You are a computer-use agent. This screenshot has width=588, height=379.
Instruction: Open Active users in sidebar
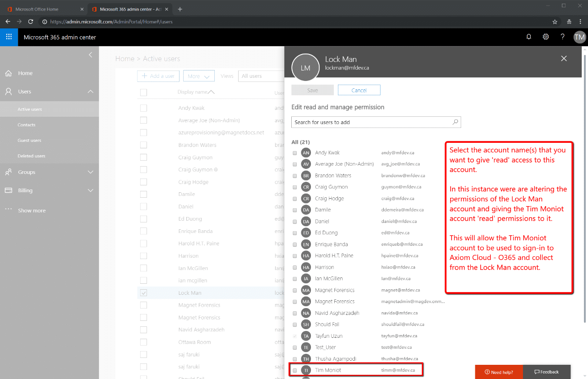click(x=49, y=109)
